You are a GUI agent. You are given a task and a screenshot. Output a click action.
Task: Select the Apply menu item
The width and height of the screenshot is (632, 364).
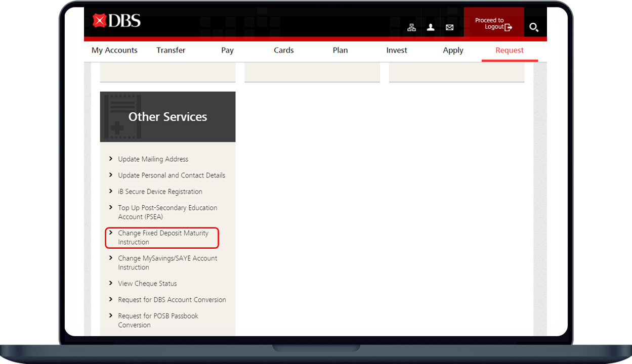point(453,50)
